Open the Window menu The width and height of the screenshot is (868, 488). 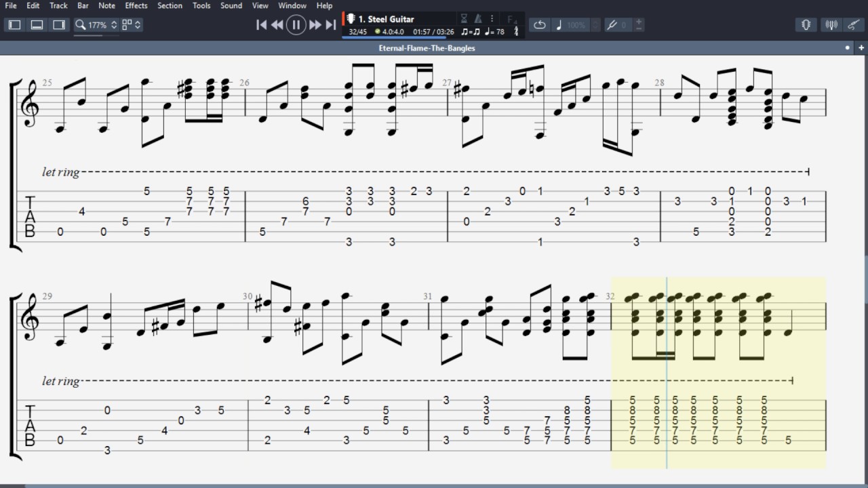[292, 5]
